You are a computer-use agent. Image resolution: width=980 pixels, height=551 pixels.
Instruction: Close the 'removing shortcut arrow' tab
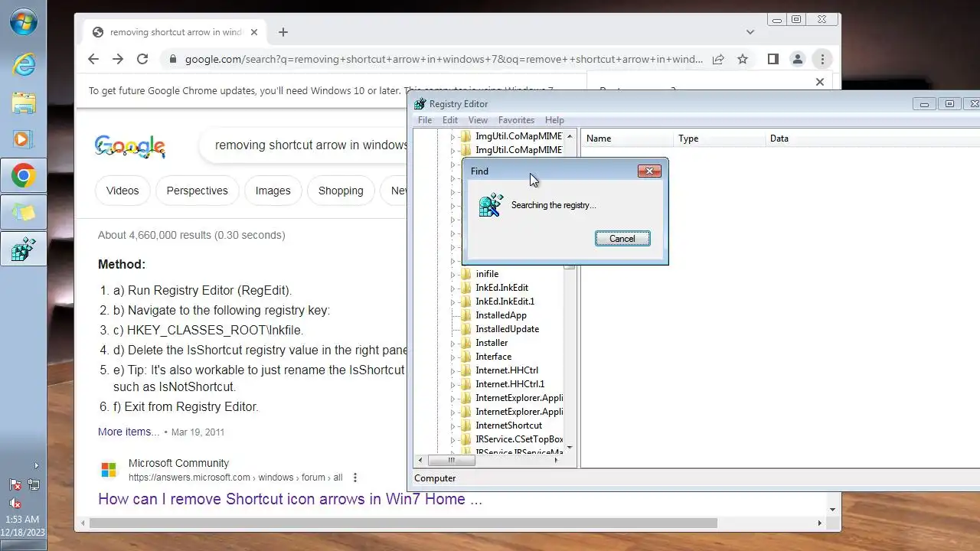[254, 32]
